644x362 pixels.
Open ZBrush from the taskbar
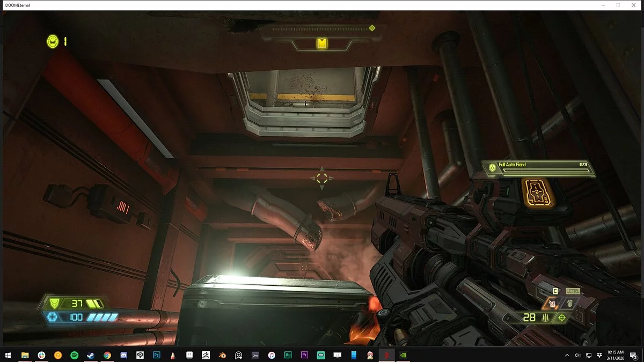pyautogui.click(x=206, y=355)
